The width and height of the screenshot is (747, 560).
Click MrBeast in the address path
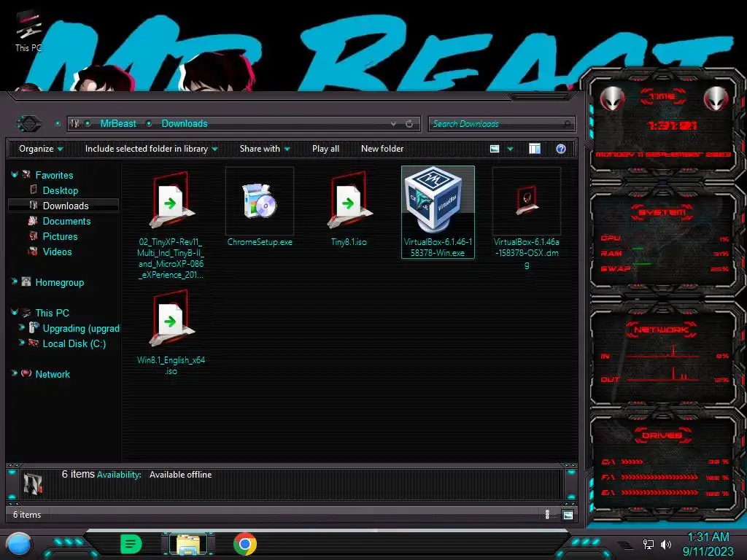(118, 124)
